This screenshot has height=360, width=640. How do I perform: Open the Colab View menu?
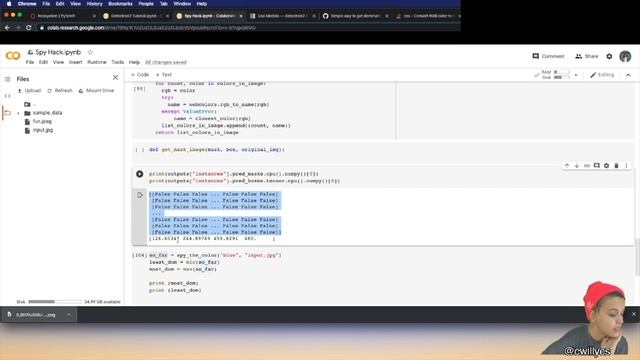pyautogui.click(x=58, y=62)
